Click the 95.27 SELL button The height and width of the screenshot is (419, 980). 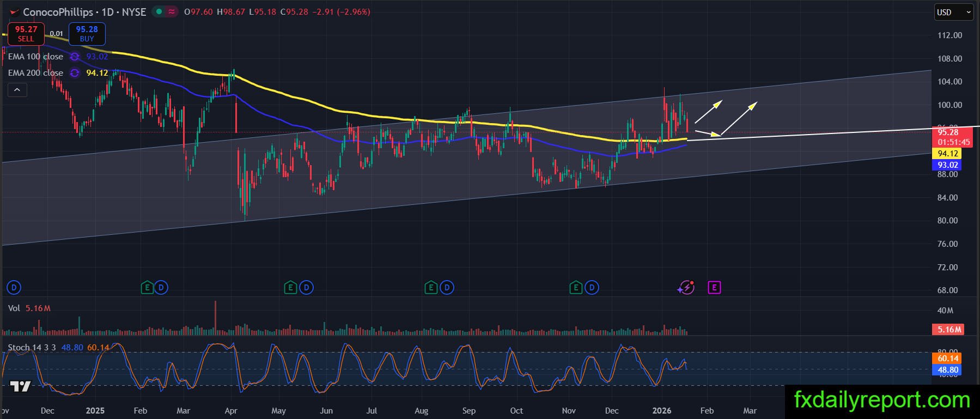(x=26, y=34)
